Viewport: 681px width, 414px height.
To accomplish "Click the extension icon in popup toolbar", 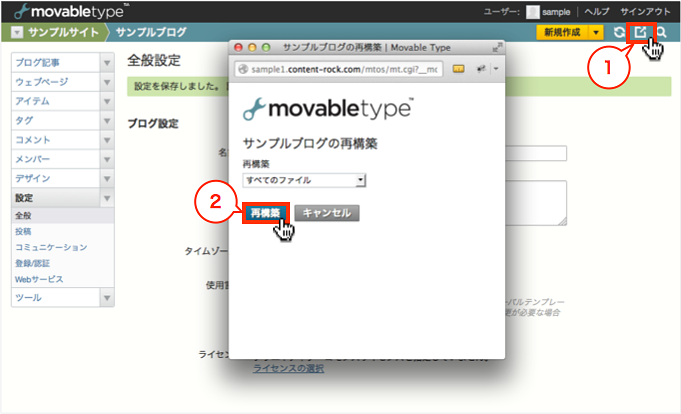I will (481, 69).
